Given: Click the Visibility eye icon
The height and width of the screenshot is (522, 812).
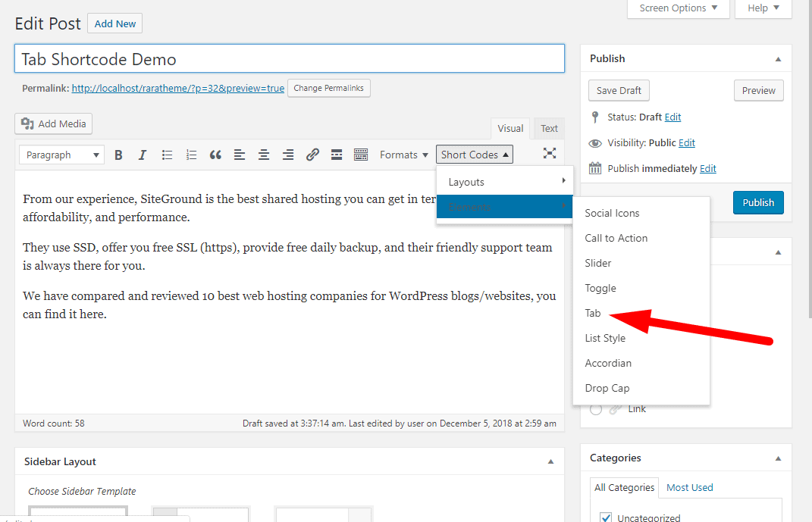Looking at the screenshot, I should click(x=595, y=142).
